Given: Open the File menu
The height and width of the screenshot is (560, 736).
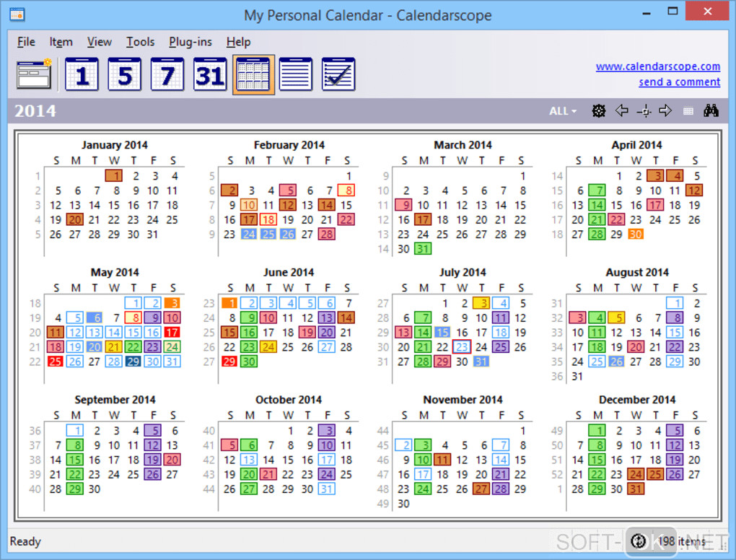Looking at the screenshot, I should [26, 42].
